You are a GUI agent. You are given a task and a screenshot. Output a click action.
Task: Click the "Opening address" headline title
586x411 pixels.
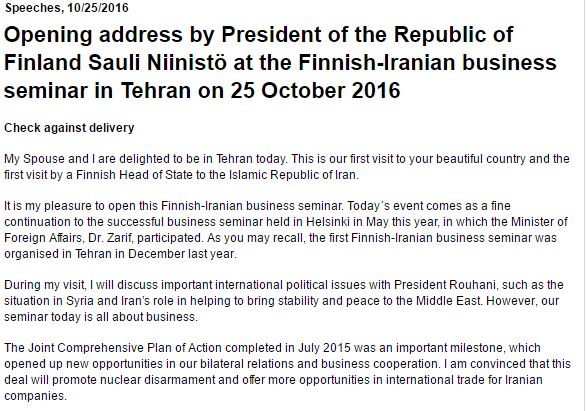click(x=280, y=62)
